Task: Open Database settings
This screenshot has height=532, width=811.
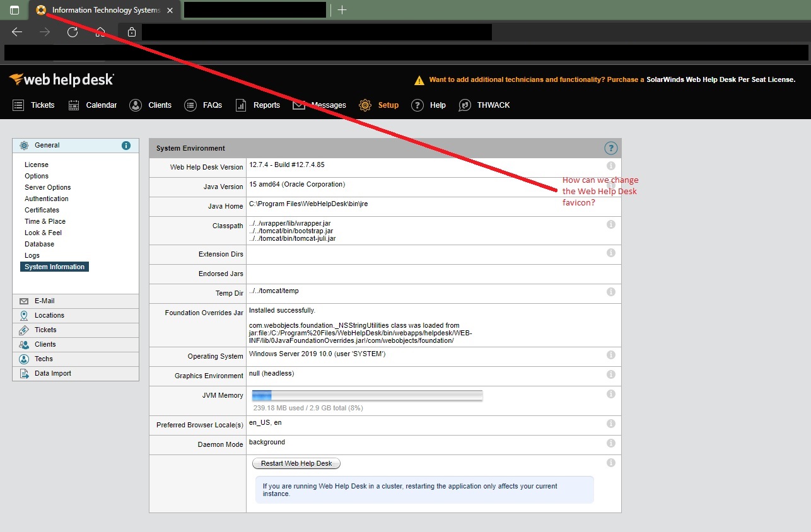Action: coord(40,244)
